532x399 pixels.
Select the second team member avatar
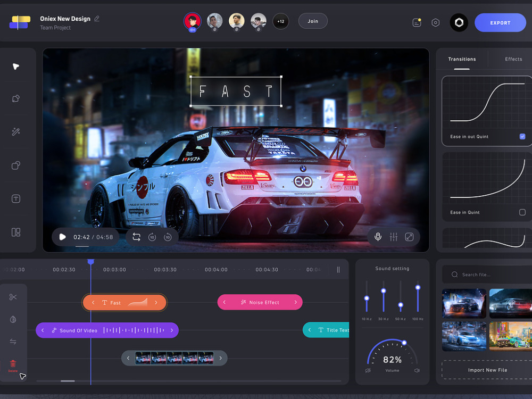tap(214, 21)
